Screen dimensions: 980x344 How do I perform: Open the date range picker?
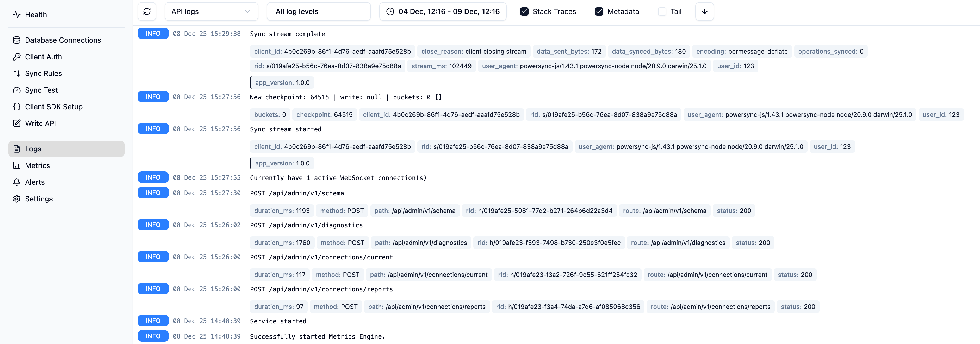click(x=442, y=11)
